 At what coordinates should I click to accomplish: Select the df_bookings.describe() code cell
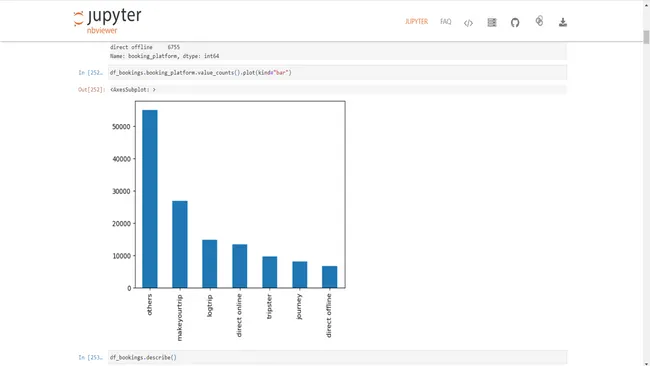point(337,357)
